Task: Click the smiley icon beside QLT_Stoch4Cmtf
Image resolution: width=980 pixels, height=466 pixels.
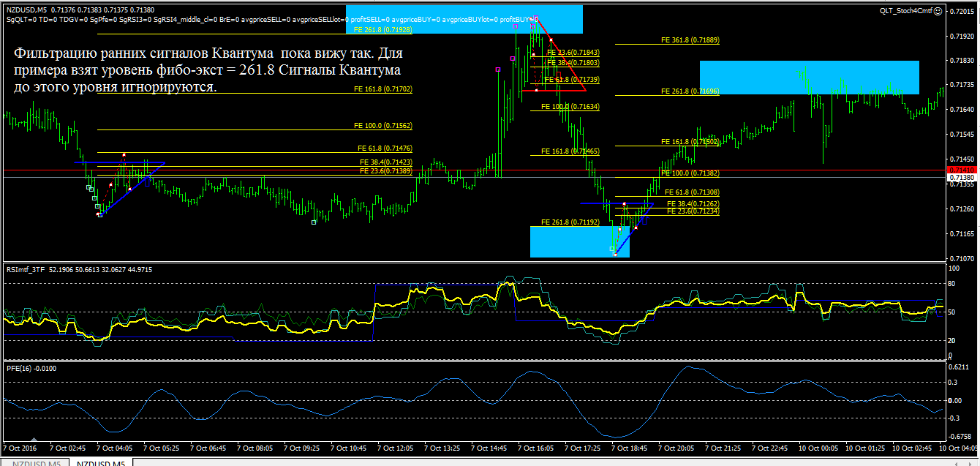Action: coord(938,10)
